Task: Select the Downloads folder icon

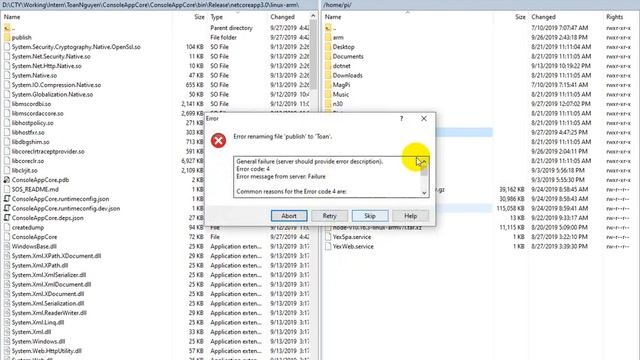Action: pyautogui.click(x=328, y=75)
